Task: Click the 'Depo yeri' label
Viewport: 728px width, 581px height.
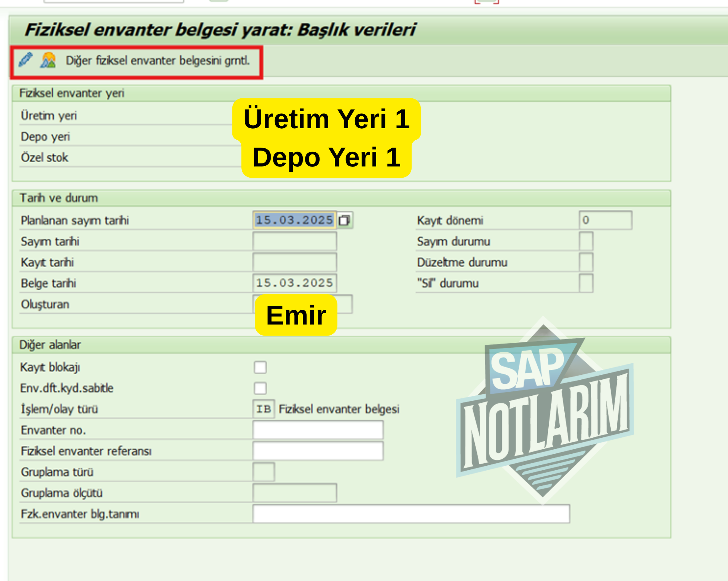Action: (x=45, y=137)
